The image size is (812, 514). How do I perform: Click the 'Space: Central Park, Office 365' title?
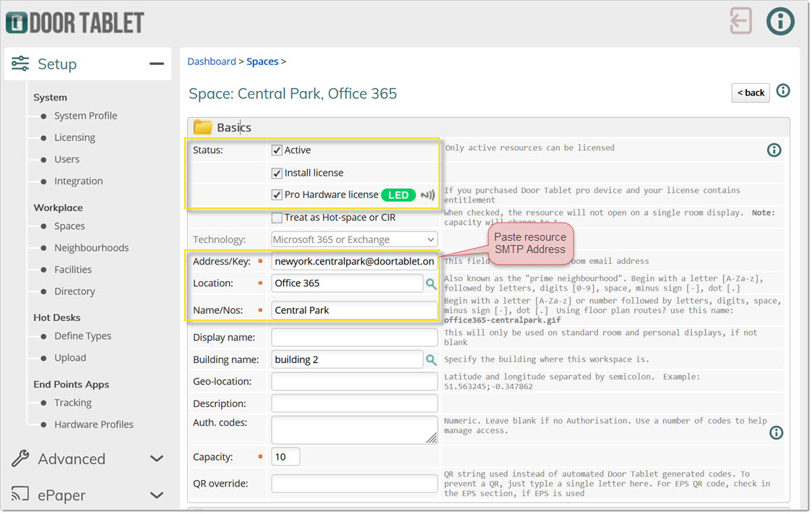293,94
